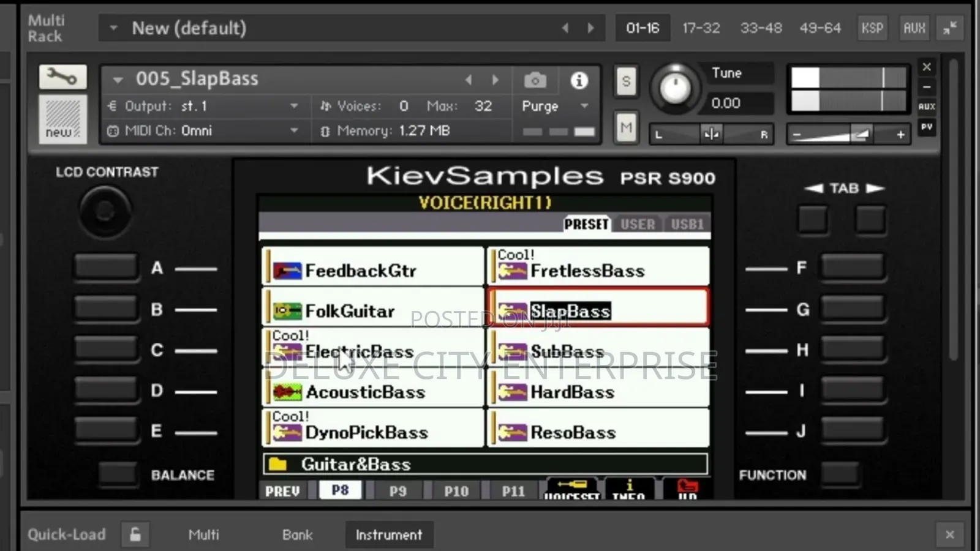The height and width of the screenshot is (551, 980).
Task: Click the Max voices value 32
Action: (x=483, y=106)
